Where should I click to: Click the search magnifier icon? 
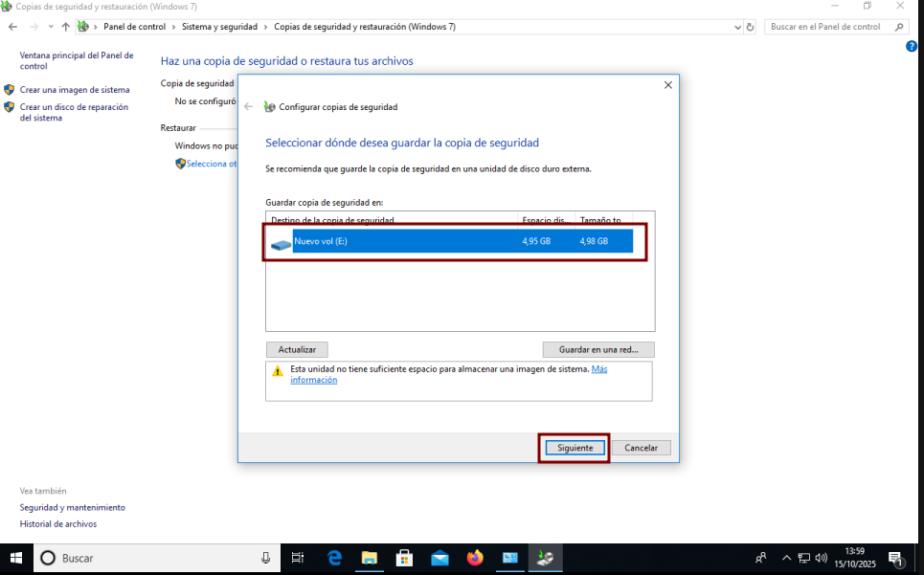click(899, 27)
